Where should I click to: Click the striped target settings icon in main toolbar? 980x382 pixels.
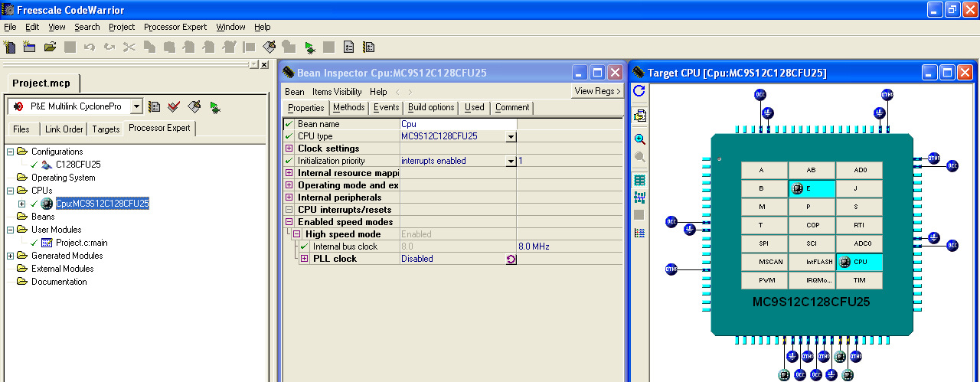tap(368, 47)
